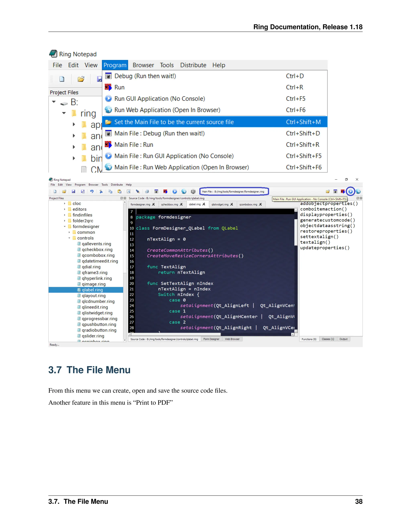The height and width of the screenshot is (532, 411).
Task: Click the Set Main File folder icon at the toolbar's right end
Action: 328,192
